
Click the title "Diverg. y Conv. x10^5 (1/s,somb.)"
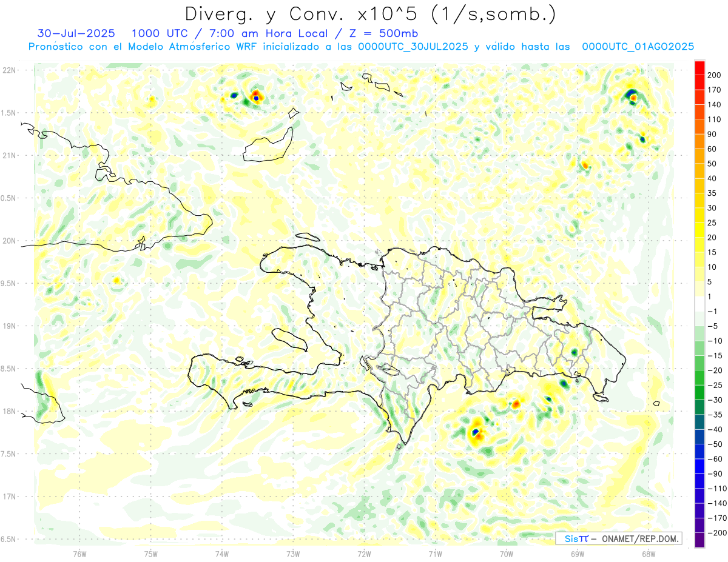[x=370, y=13]
